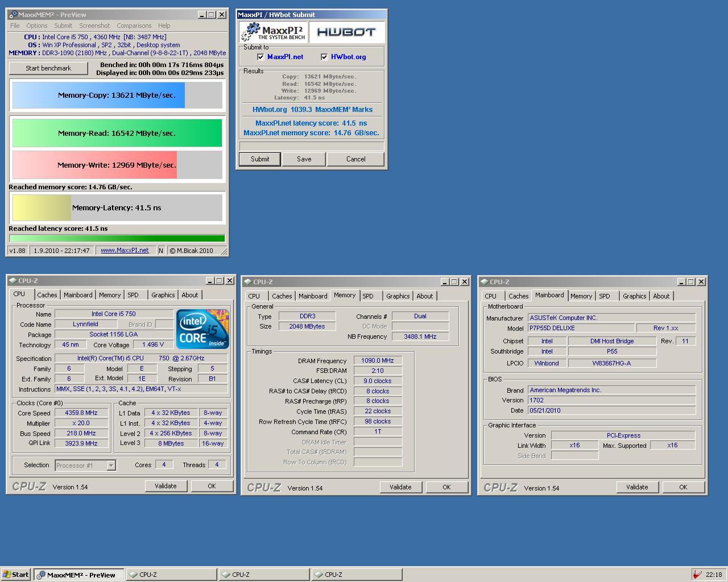
Task: Click the red system tray icon
Action: pyautogui.click(x=697, y=575)
